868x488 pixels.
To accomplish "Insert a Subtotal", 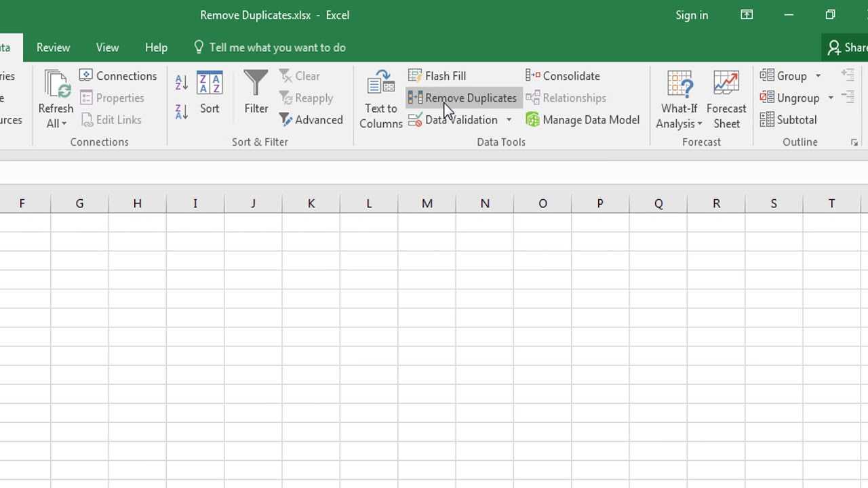I will click(x=788, y=120).
